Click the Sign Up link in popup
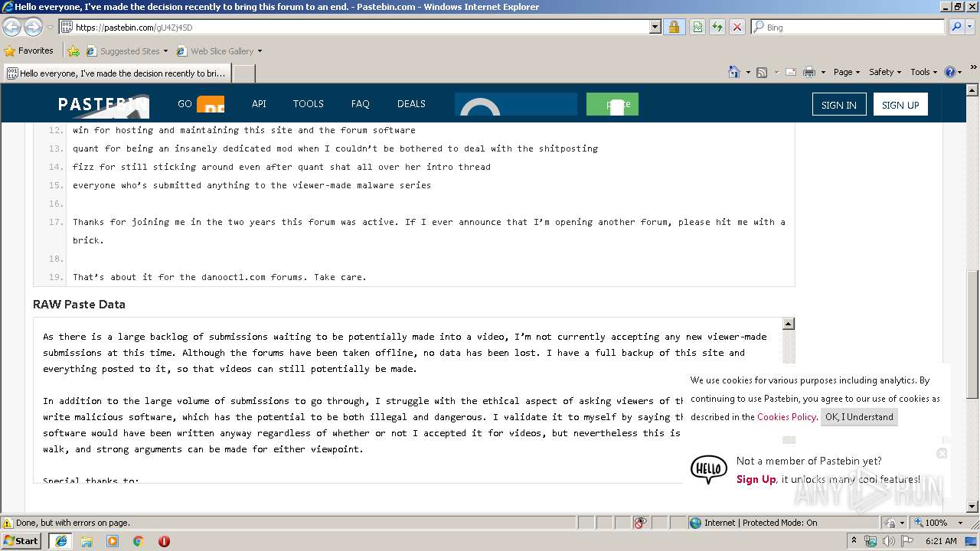Image resolution: width=980 pixels, height=551 pixels. [756, 479]
